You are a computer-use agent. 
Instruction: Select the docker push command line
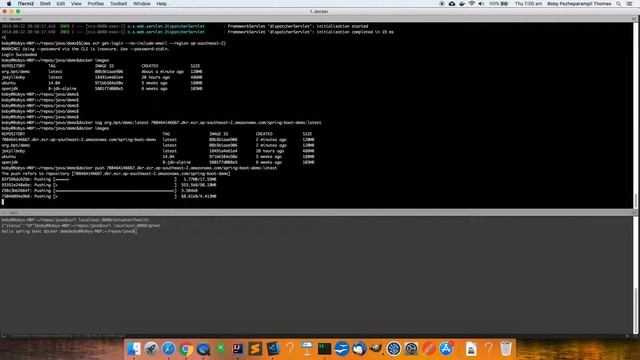[139, 168]
